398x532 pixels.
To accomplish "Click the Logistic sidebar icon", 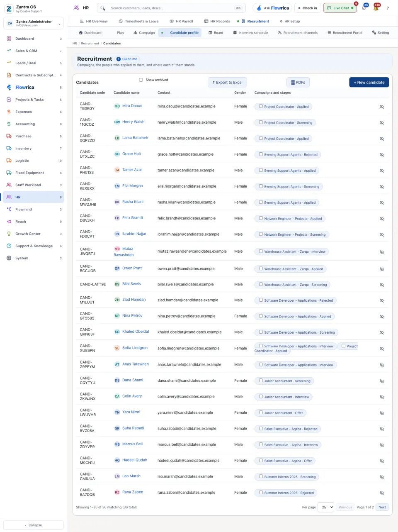I will [9, 160].
